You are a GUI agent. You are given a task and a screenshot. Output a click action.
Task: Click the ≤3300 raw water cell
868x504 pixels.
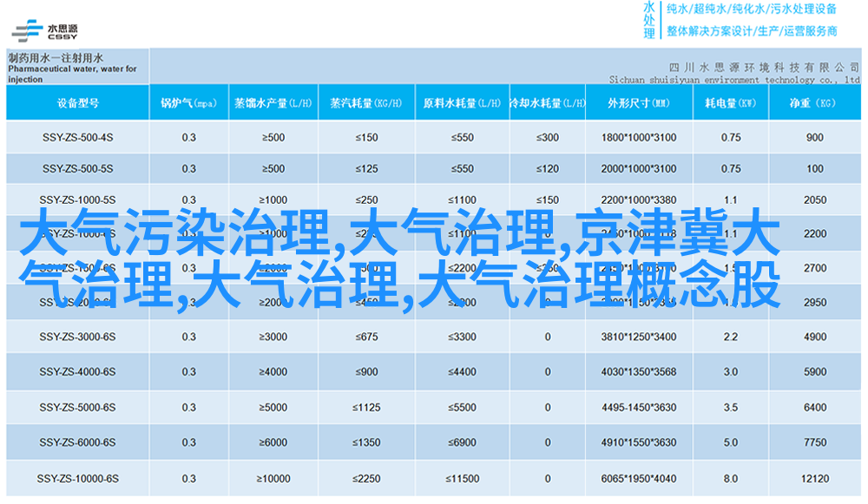coord(463,337)
